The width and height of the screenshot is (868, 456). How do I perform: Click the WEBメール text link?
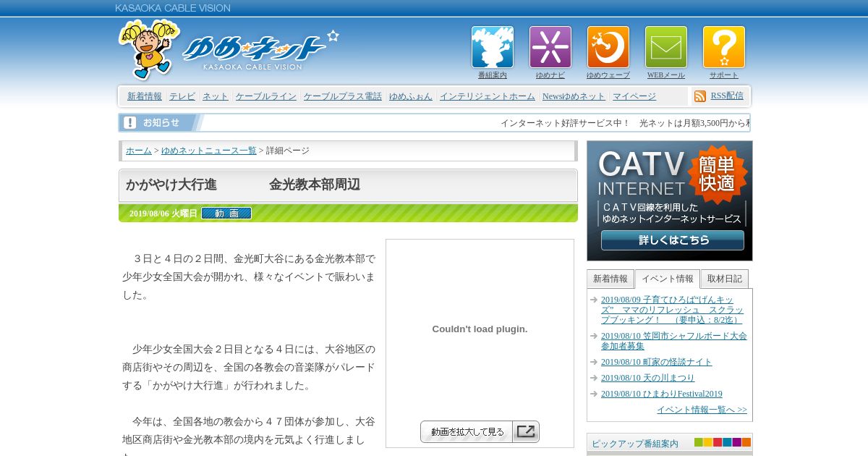pyautogui.click(x=666, y=75)
